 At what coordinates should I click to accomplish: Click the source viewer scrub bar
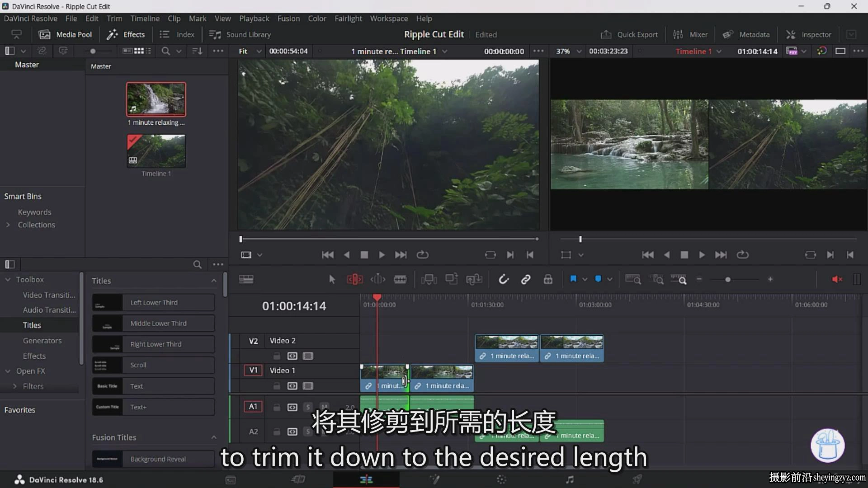389,239
